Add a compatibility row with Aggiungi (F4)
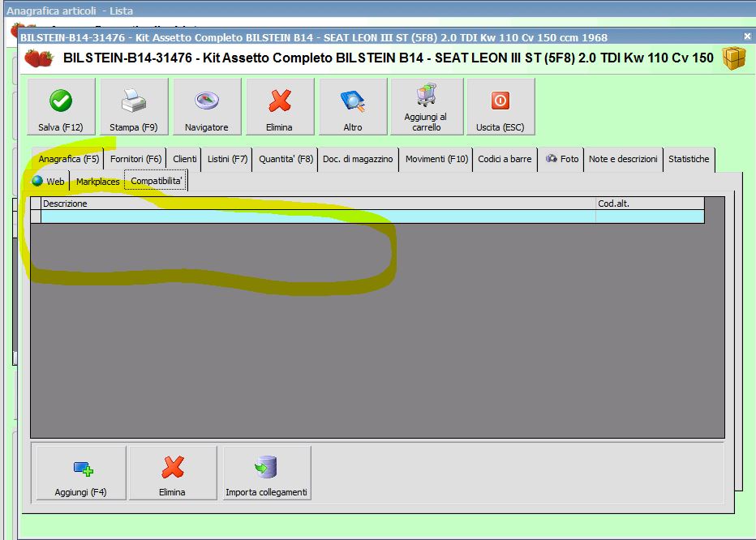756x540 pixels. coord(81,473)
